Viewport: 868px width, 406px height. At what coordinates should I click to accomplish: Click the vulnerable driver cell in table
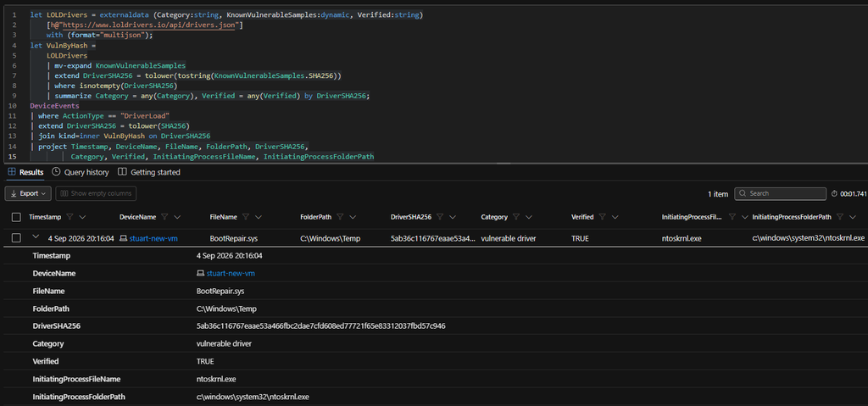pyautogui.click(x=509, y=238)
